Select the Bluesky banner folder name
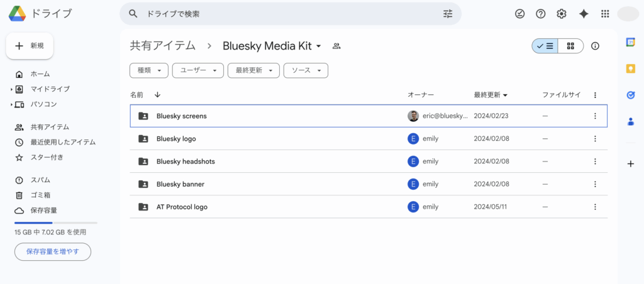644x284 pixels. click(x=180, y=184)
